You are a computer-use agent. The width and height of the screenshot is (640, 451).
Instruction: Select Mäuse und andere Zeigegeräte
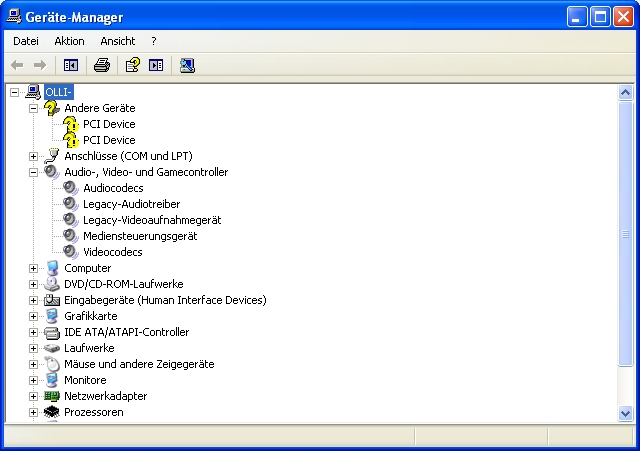pyautogui.click(x=139, y=364)
